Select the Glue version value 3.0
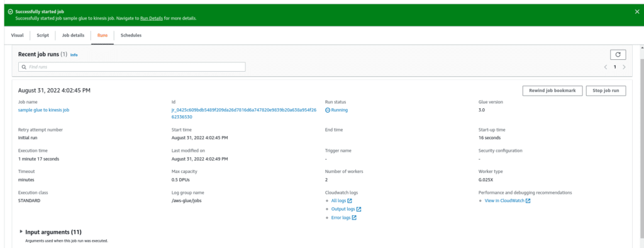644x248 pixels. coord(481,110)
